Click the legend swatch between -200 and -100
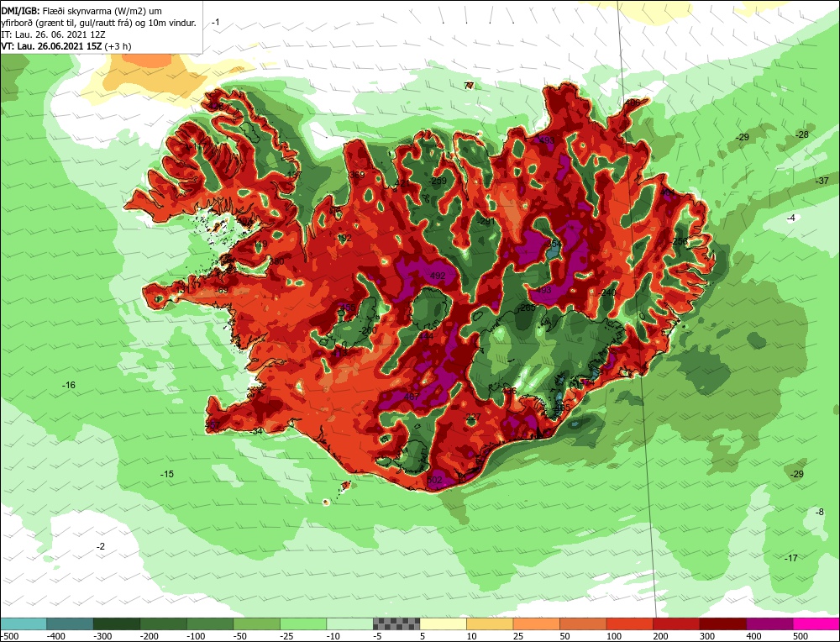The height and width of the screenshot is (642, 840). (x=163, y=624)
